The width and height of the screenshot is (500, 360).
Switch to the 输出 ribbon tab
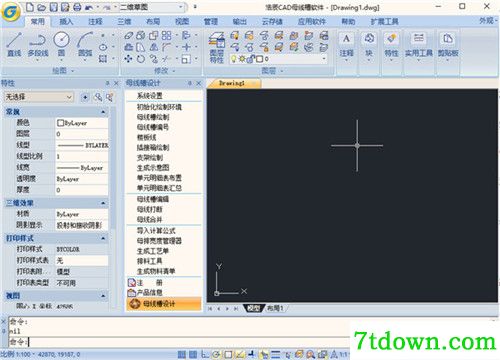(239, 22)
